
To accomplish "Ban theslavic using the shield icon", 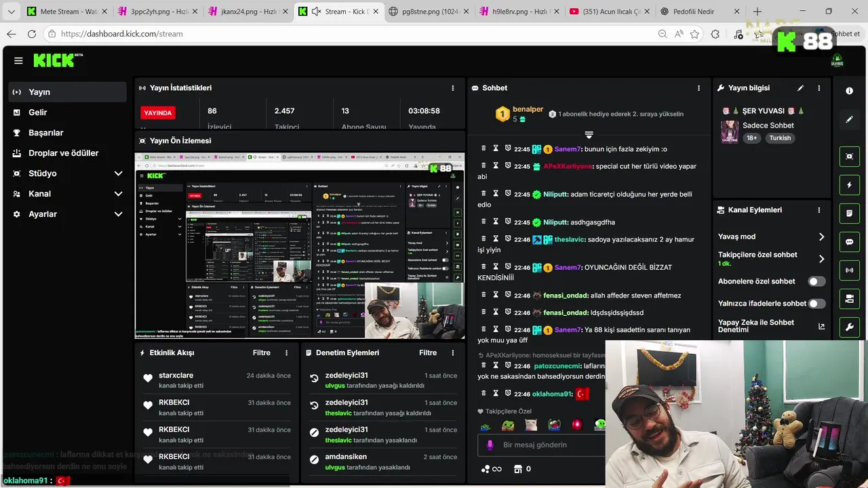I will [x=508, y=239].
